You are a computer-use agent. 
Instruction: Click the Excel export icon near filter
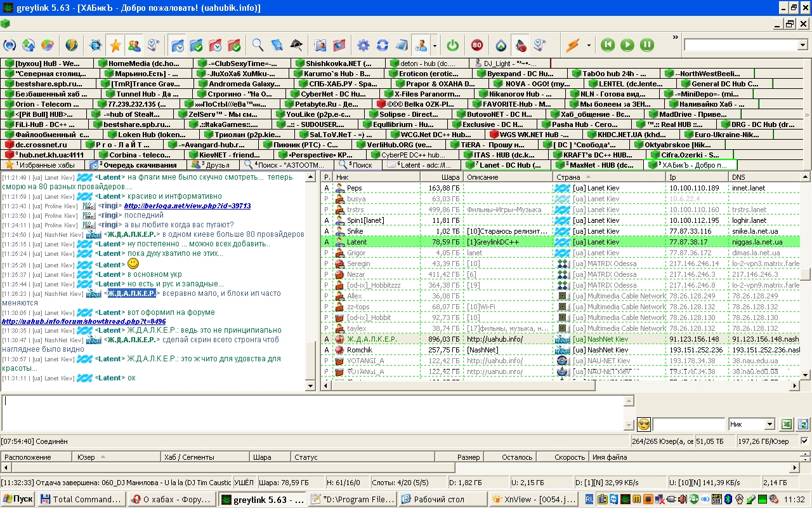[787, 424]
